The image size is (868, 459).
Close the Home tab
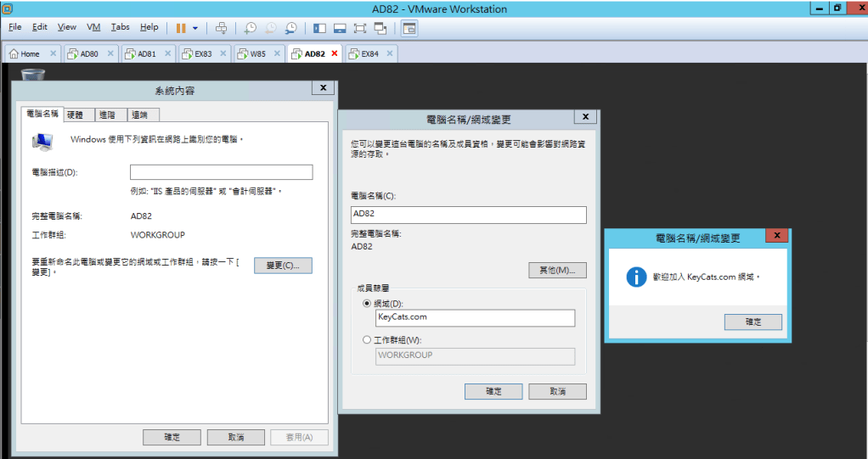click(x=54, y=53)
